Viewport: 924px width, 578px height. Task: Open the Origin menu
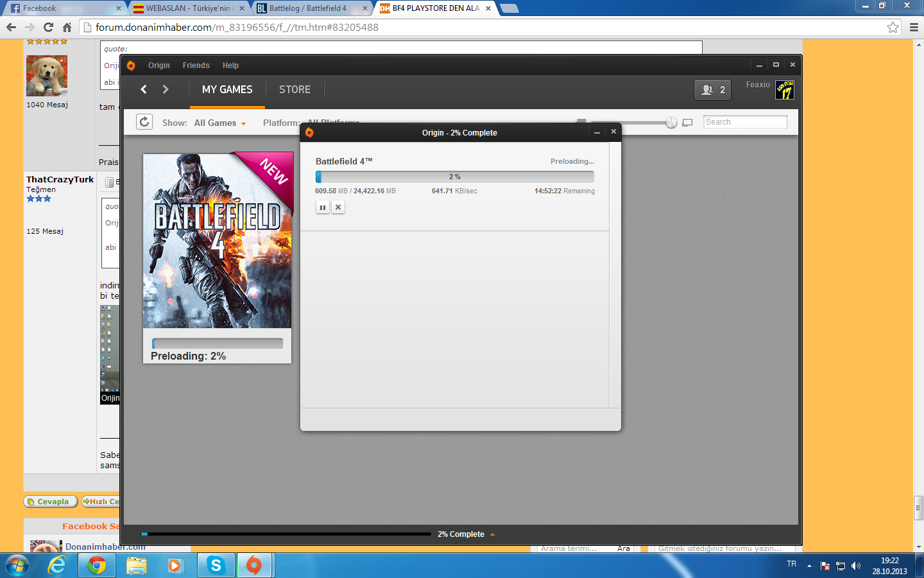[x=159, y=66]
